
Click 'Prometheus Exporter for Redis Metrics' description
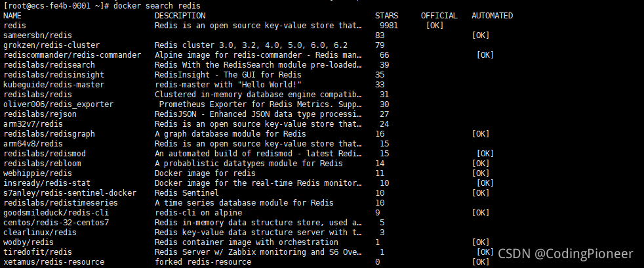click(260, 104)
